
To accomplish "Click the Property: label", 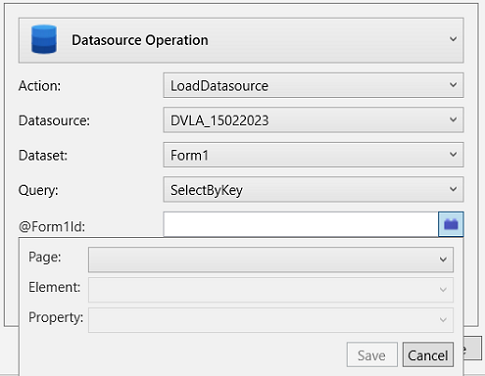I will (x=56, y=318).
